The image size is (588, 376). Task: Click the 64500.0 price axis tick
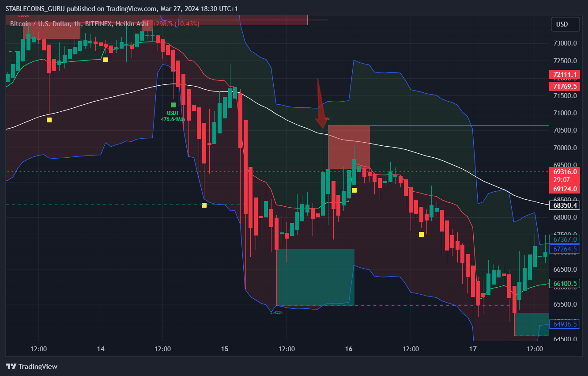coord(565,339)
